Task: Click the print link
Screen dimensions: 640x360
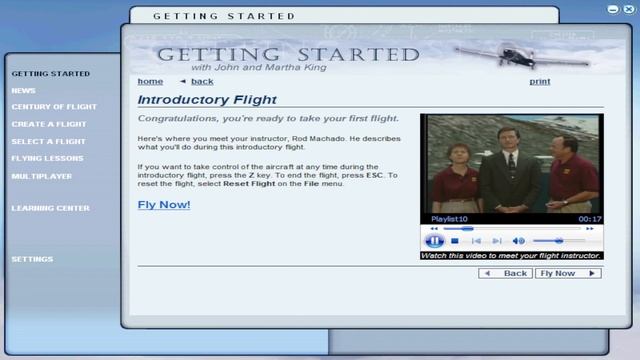Action: pyautogui.click(x=540, y=81)
